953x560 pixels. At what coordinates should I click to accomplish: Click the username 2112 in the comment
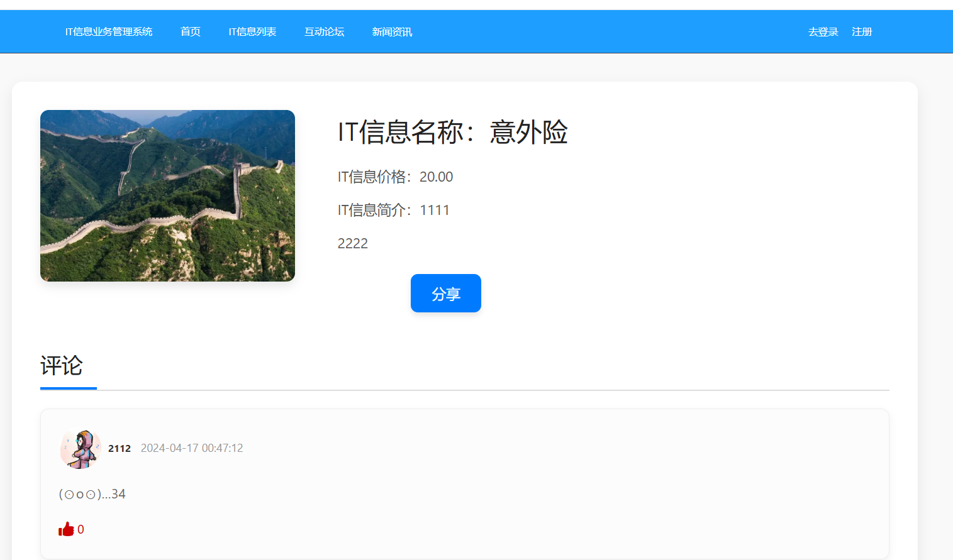tap(120, 448)
